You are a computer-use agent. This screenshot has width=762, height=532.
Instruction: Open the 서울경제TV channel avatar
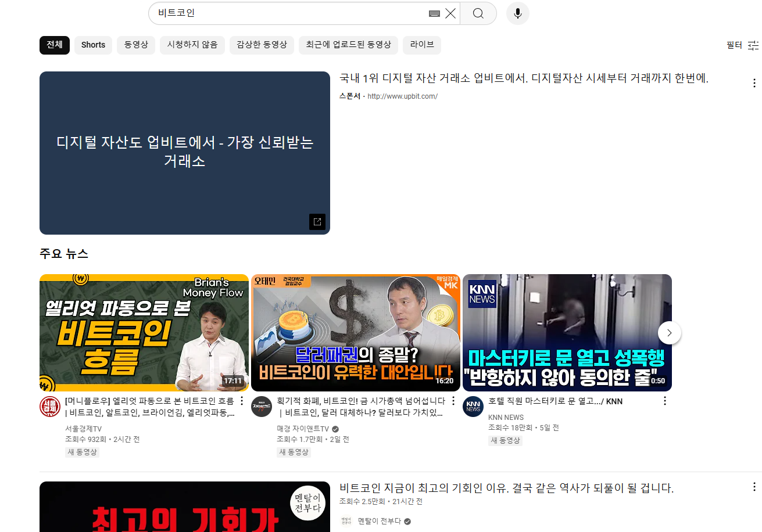(x=50, y=407)
